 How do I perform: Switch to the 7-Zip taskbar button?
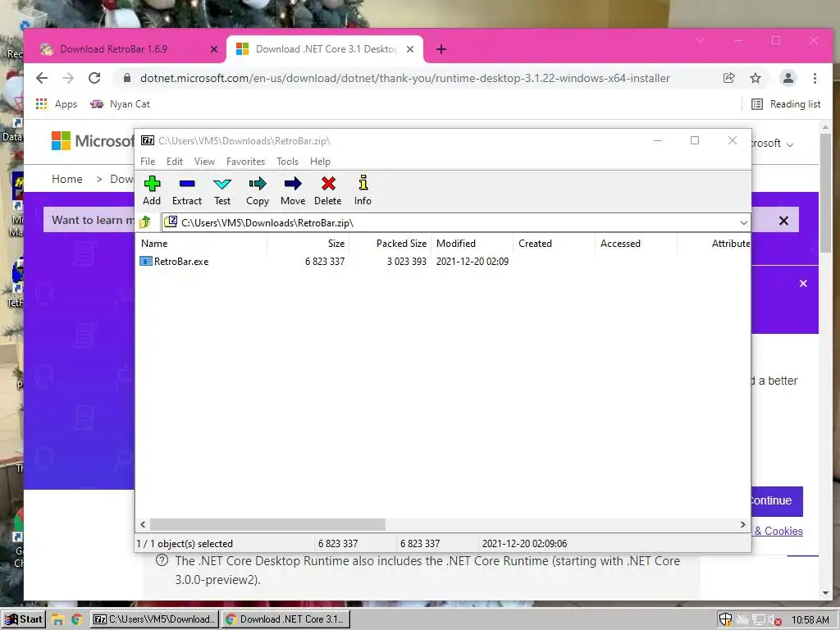tap(155, 619)
